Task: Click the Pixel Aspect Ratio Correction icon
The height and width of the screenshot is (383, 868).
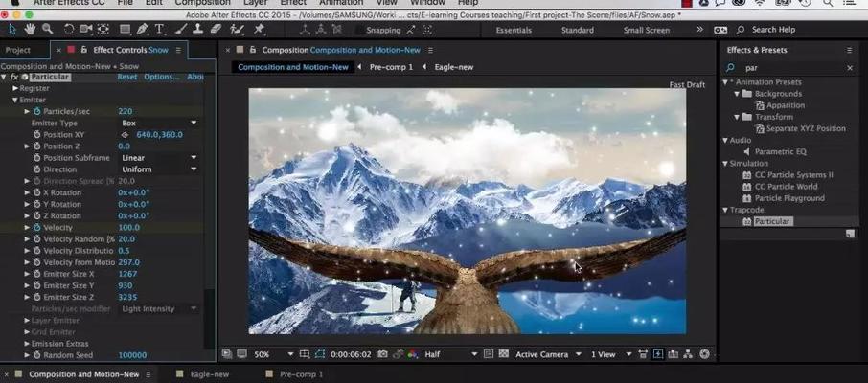Action: pyautogui.click(x=643, y=354)
